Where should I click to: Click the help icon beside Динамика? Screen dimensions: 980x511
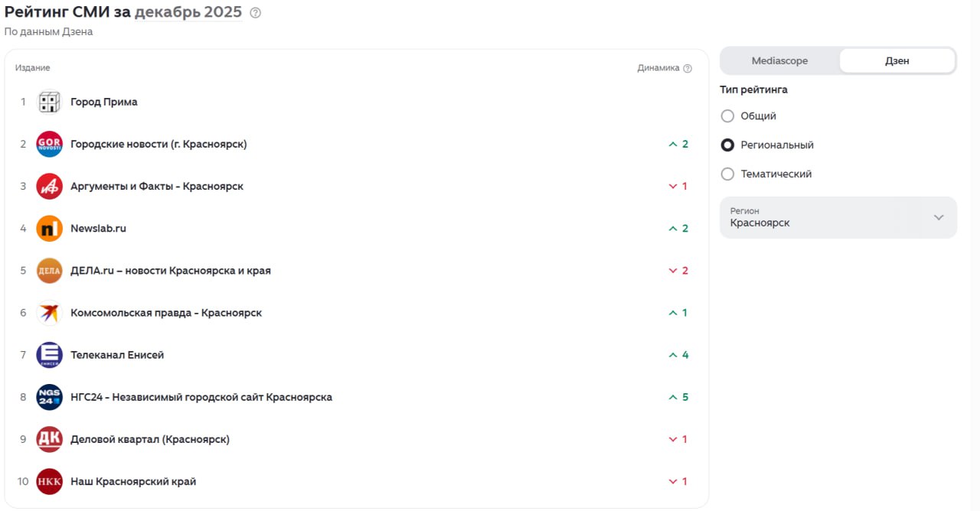pyautogui.click(x=688, y=68)
